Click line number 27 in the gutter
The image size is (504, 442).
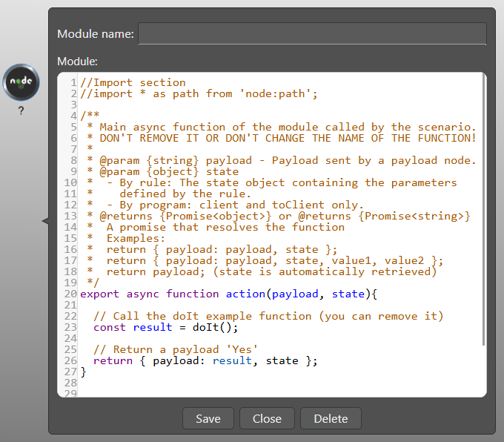click(x=70, y=372)
